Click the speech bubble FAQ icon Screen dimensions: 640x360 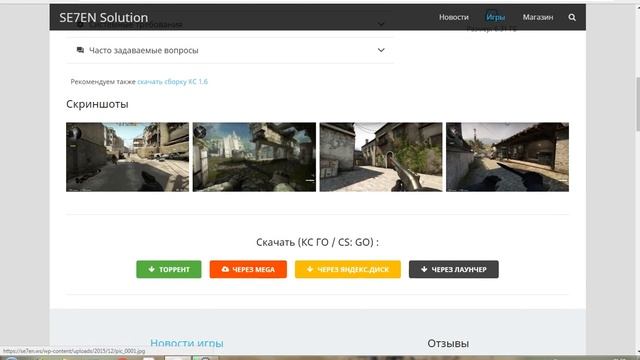point(80,50)
